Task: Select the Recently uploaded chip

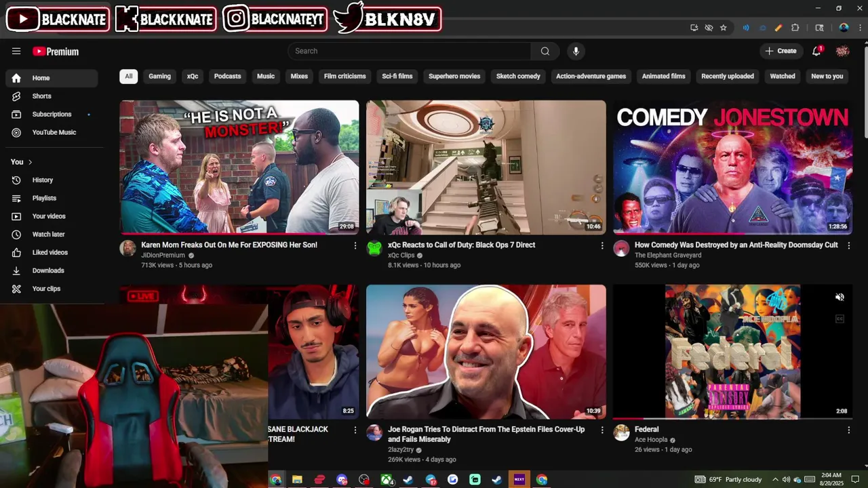Action: [x=728, y=76]
